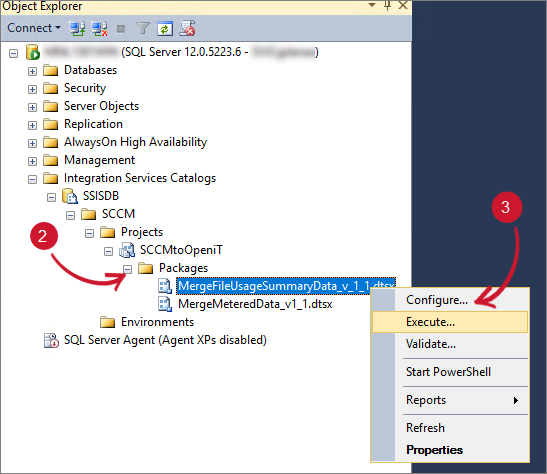547x474 pixels.
Task: Expand the AlwaysOn High Availability node
Action: click(32, 143)
